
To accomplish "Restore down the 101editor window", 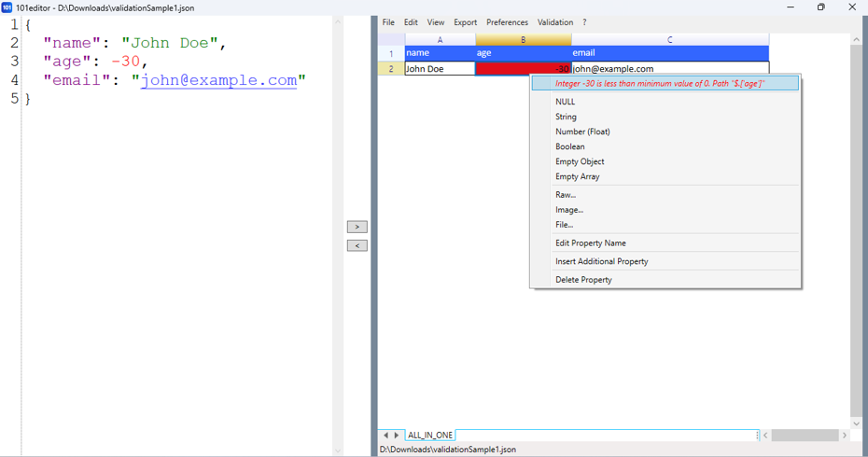I will [821, 7].
